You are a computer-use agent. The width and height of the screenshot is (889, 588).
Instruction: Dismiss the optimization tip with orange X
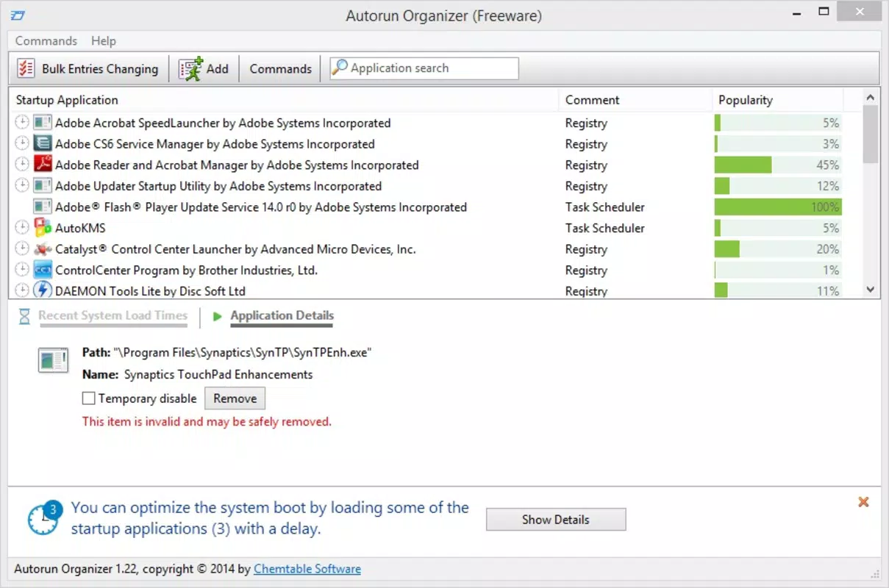[864, 502]
